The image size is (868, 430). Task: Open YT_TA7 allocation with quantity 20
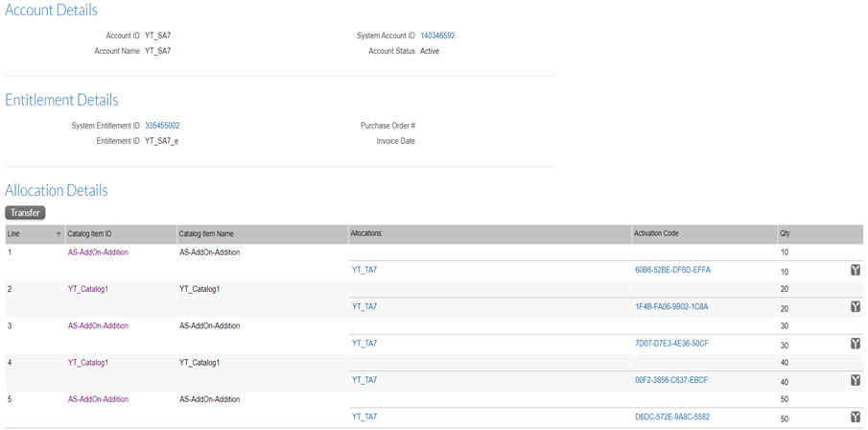[364, 307]
